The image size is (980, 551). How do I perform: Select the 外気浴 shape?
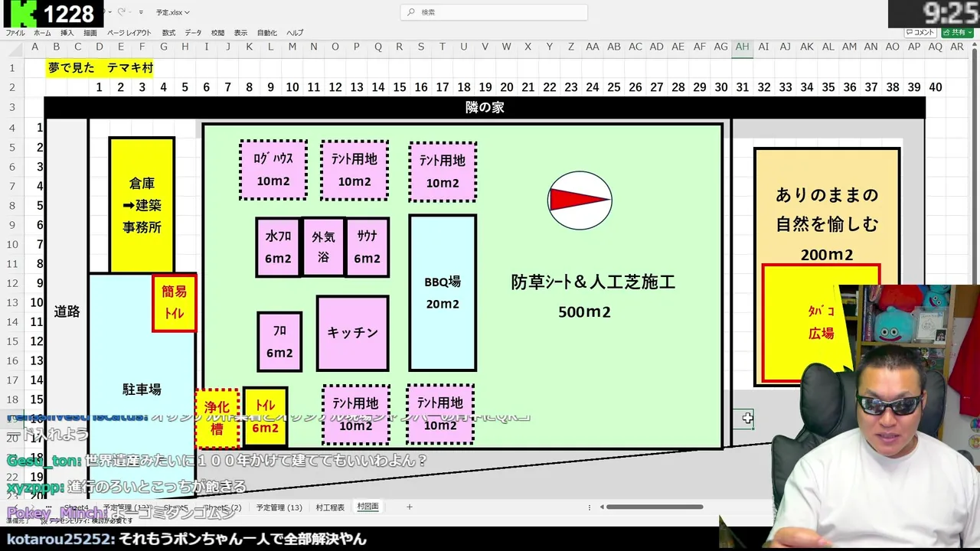[323, 247]
